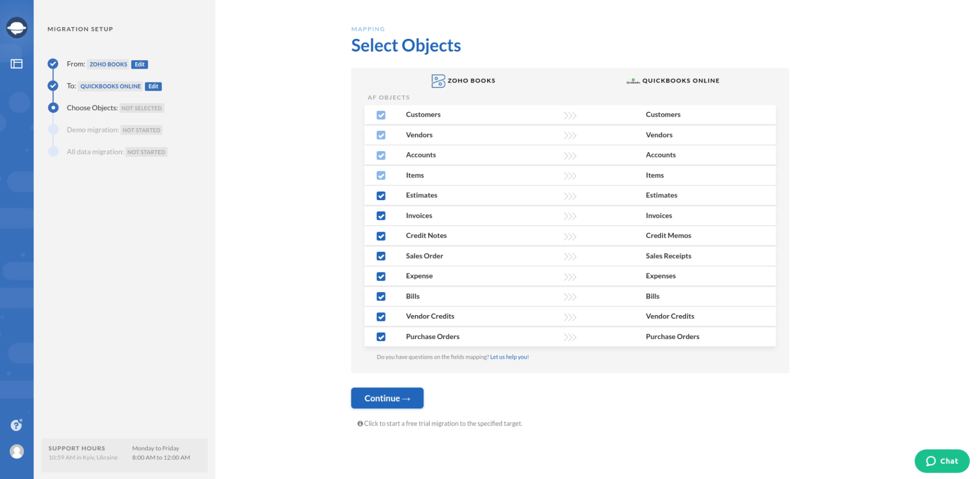This screenshot has height=479, width=980.
Task: Toggle the Customers checkbox
Action: (381, 115)
